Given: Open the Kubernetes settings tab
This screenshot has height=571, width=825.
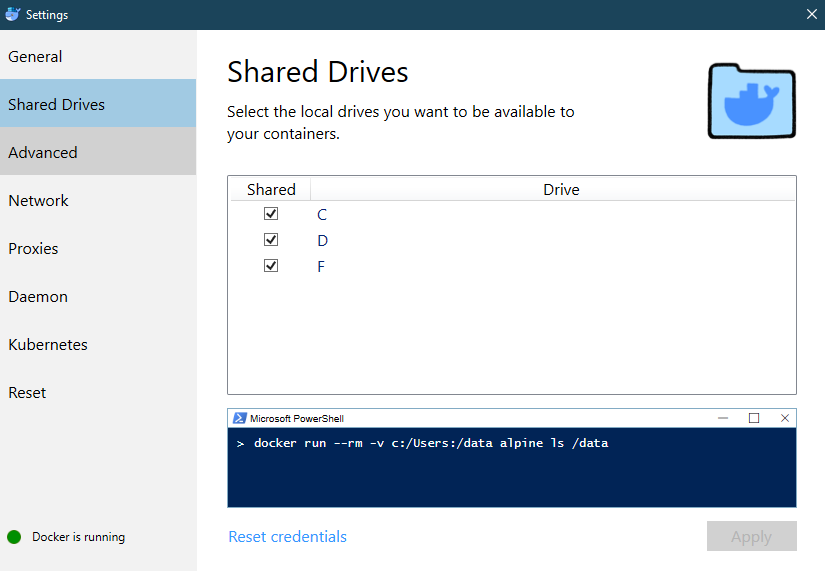Looking at the screenshot, I should coord(98,344).
